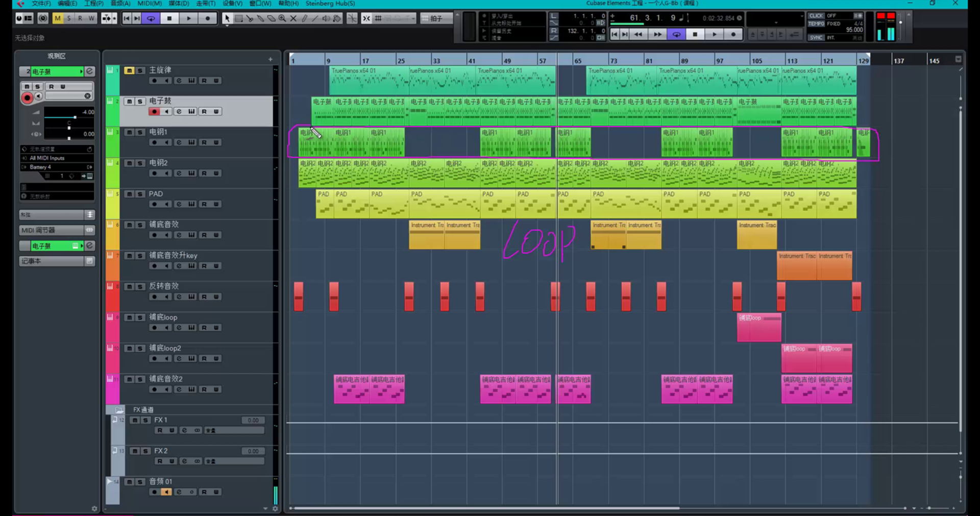Viewport: 980px width, 516px height.
Task: Unmute the 主旋律 track
Action: tap(129, 70)
